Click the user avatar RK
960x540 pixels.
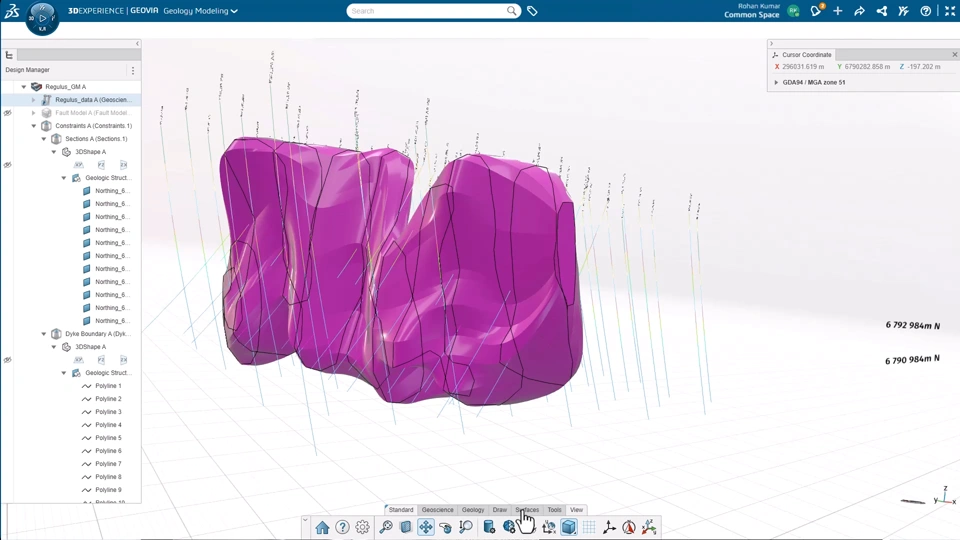pos(793,11)
